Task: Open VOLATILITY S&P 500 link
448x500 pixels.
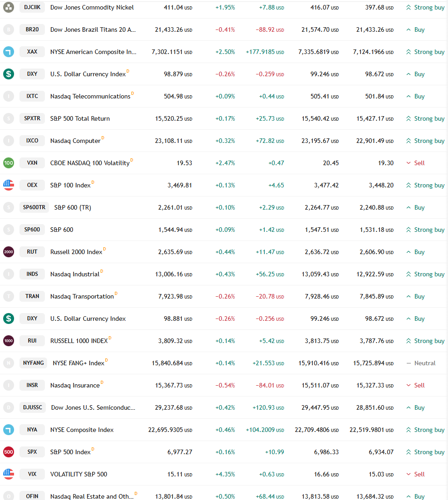Action: 79,474
